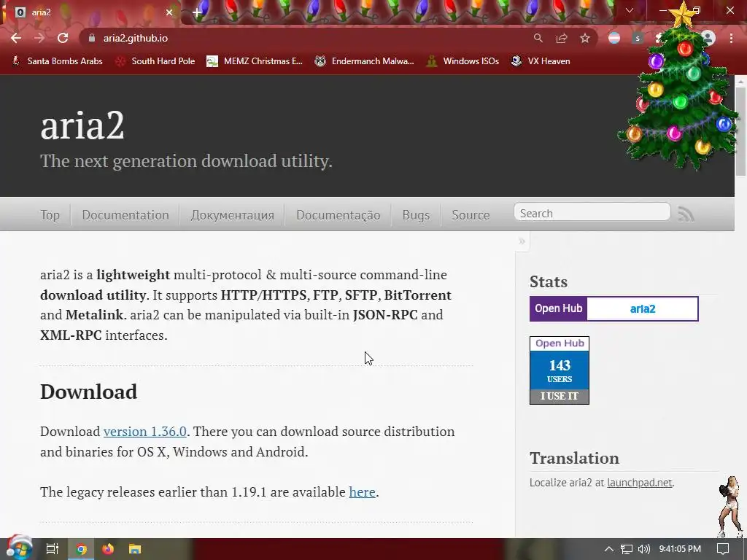This screenshot has width=747, height=560.
Task: Open the network status tray icon
Action: pyautogui.click(x=627, y=549)
